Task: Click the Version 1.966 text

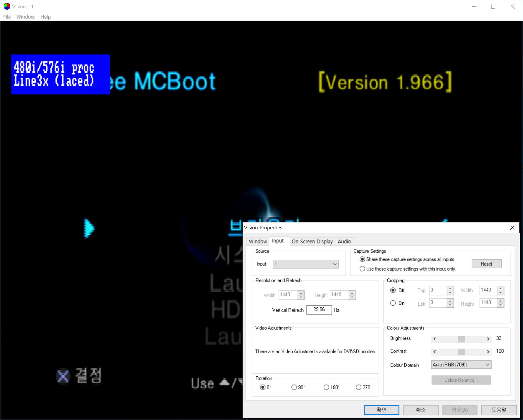Action: 385,82
